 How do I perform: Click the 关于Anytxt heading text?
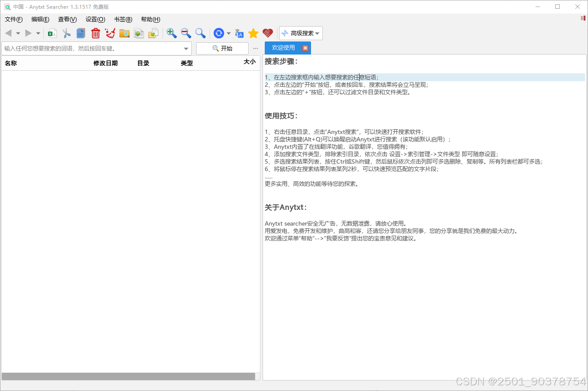point(286,207)
